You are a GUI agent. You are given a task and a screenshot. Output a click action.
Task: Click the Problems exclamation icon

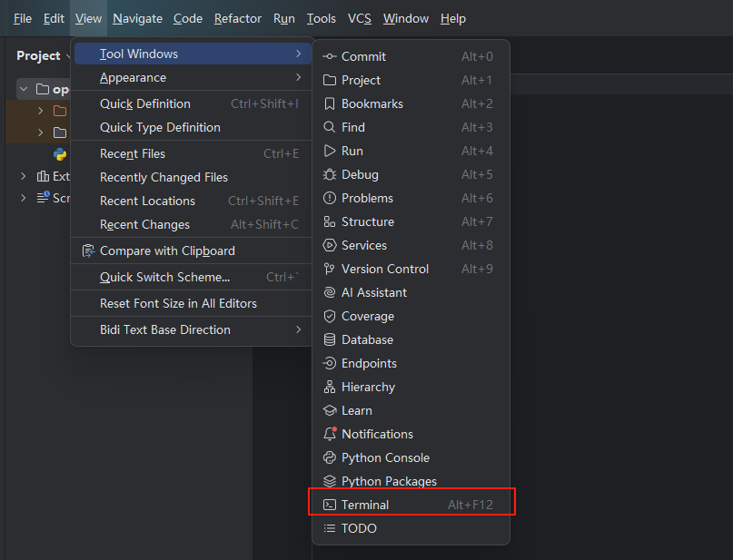pyautogui.click(x=330, y=198)
